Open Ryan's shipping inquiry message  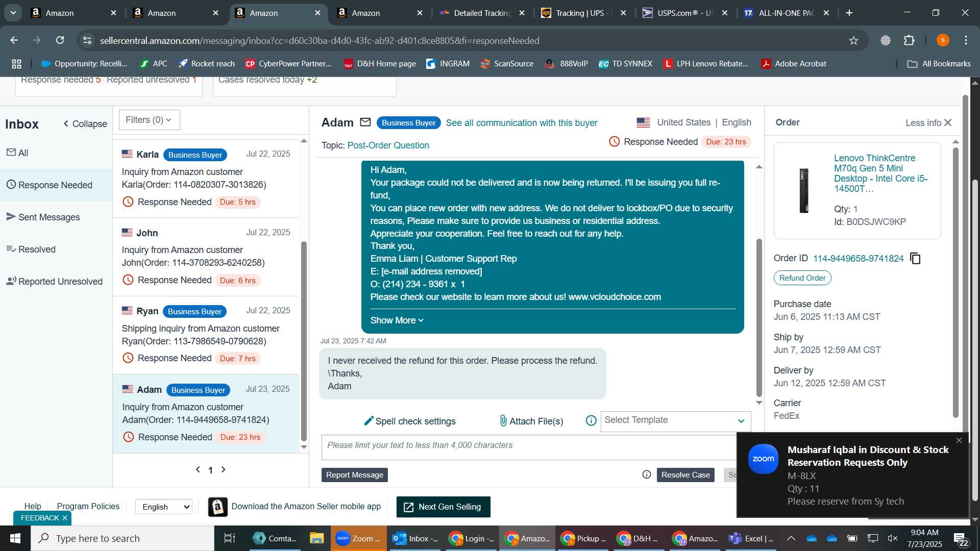[x=206, y=335]
